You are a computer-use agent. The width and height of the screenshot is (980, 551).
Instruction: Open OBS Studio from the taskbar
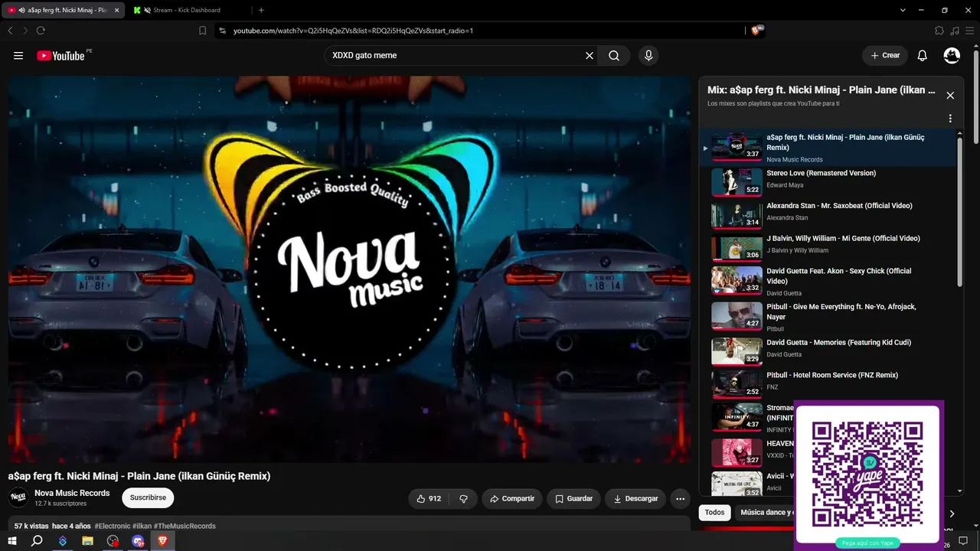[x=113, y=541]
